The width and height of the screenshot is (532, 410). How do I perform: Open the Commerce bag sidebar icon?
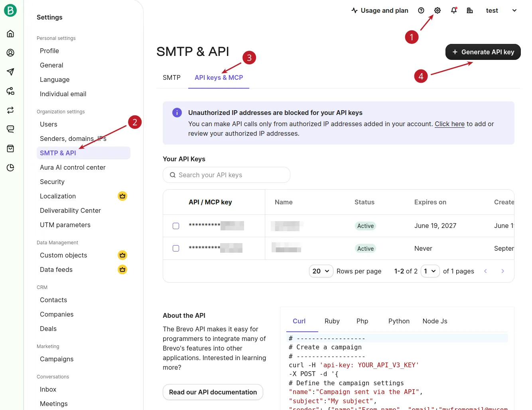tap(10, 149)
